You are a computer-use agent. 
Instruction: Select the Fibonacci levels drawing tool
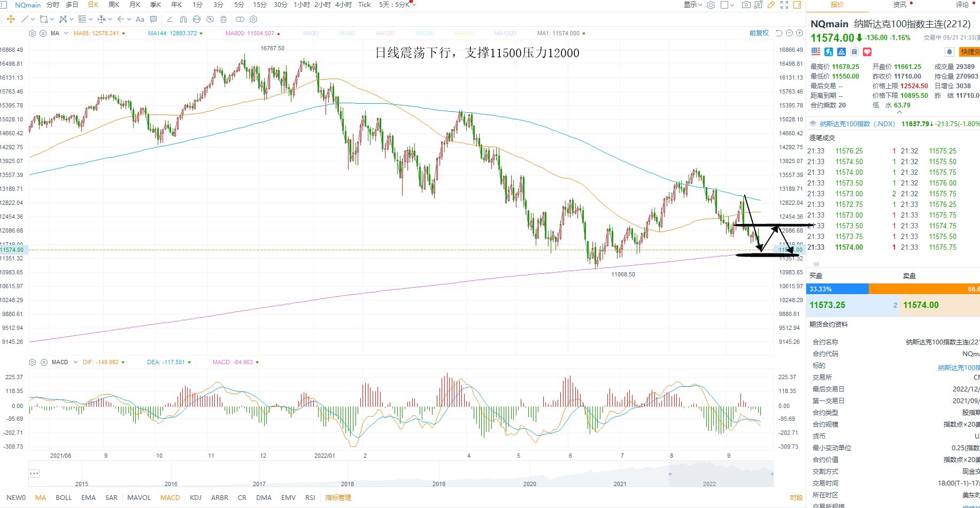point(82,19)
